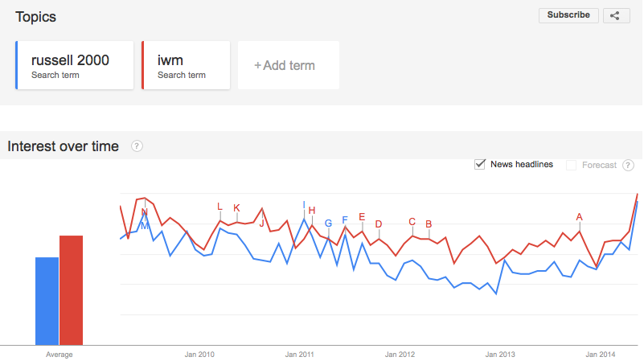Select news headline marker G
644x361 pixels.
pos(328,223)
